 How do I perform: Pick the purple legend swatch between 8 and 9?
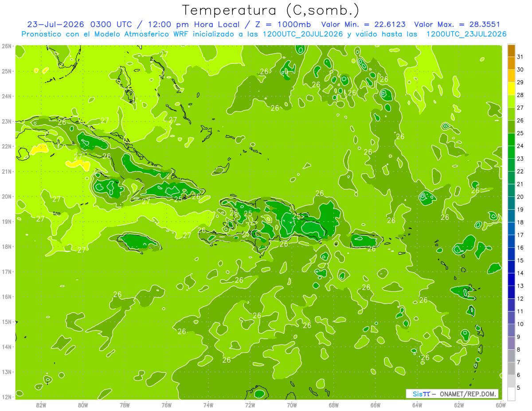pyautogui.click(x=511, y=343)
